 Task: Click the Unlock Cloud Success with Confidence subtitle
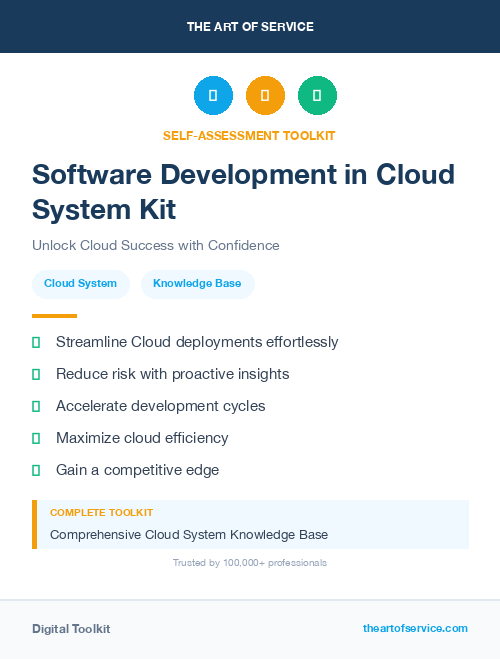coord(156,245)
